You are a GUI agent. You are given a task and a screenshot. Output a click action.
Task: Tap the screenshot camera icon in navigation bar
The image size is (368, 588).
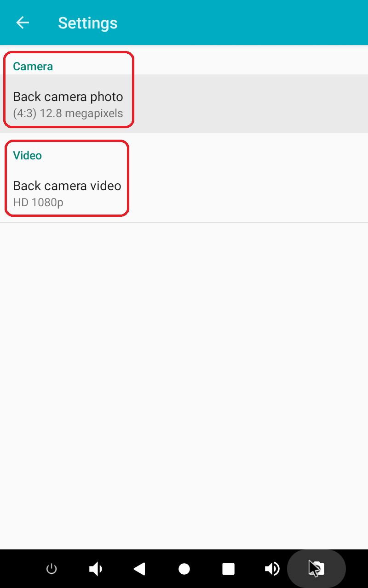coord(316,569)
